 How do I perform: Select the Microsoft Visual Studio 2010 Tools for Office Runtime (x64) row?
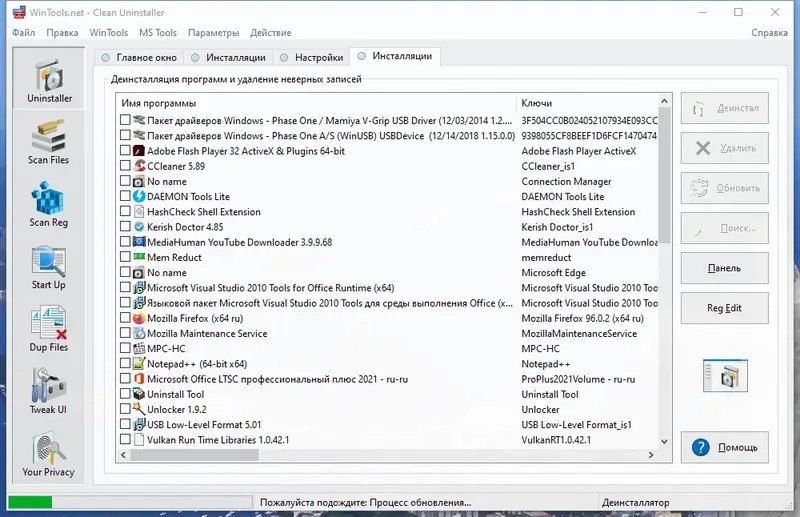click(388, 288)
